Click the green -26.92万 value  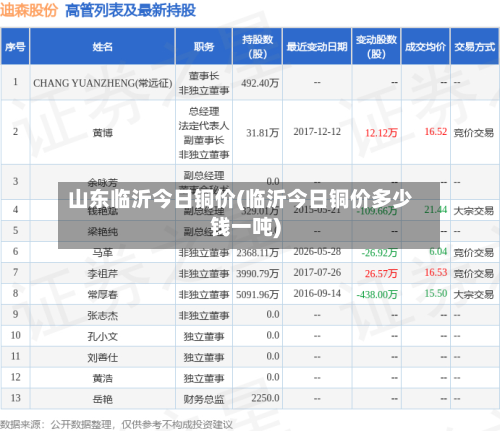[379, 253]
